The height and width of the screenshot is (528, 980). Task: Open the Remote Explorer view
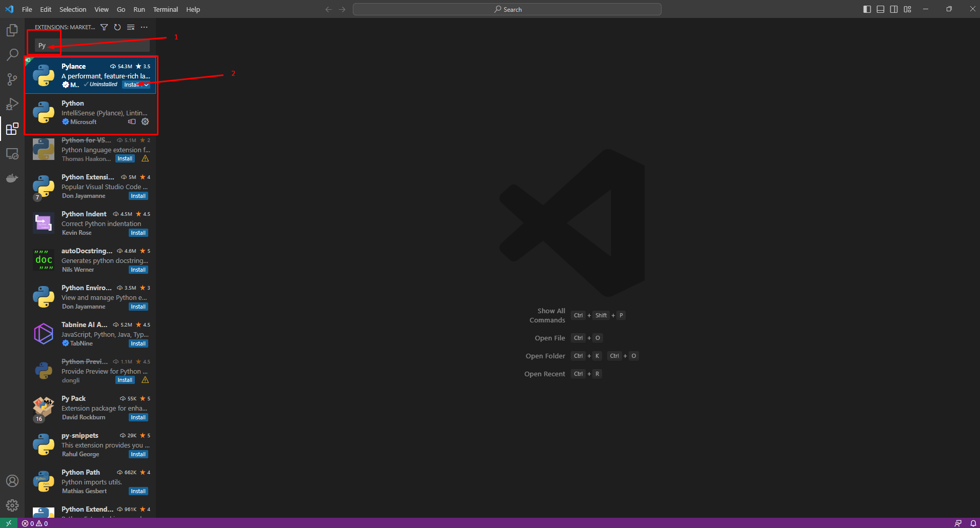12,153
